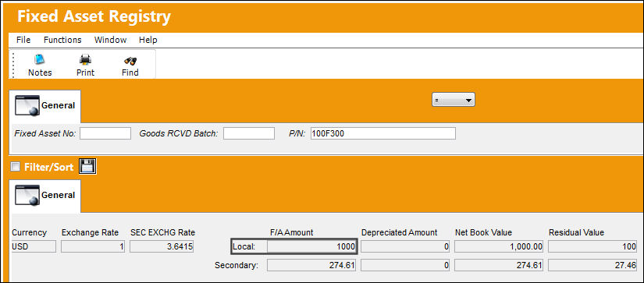Viewport: 644px width, 283px height.
Task: Click the Currency column label
Action: point(29,232)
